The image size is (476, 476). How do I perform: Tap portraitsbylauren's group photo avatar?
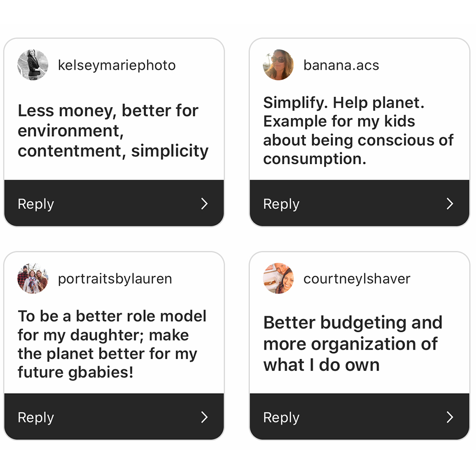tap(33, 278)
